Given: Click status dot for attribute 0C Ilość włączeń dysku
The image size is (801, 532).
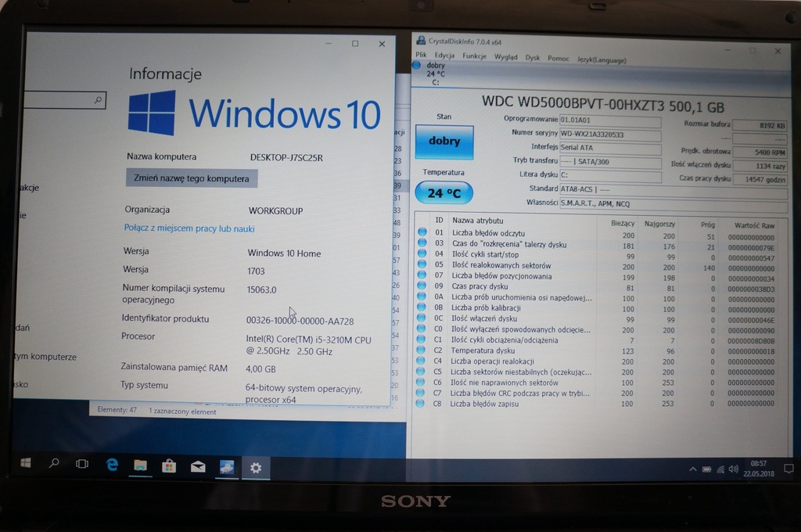Looking at the screenshot, I should point(421,318).
